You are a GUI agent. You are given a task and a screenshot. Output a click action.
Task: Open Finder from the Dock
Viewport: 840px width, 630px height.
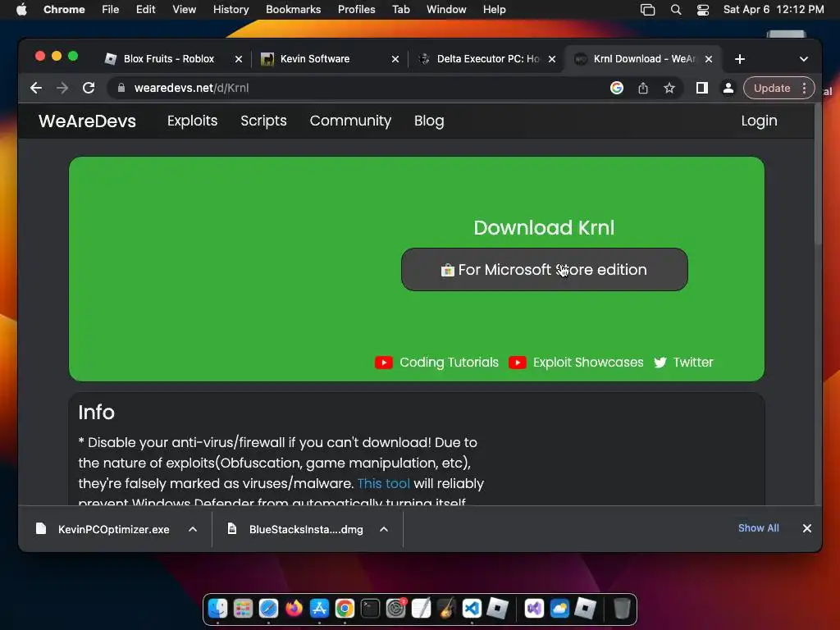coord(217,609)
